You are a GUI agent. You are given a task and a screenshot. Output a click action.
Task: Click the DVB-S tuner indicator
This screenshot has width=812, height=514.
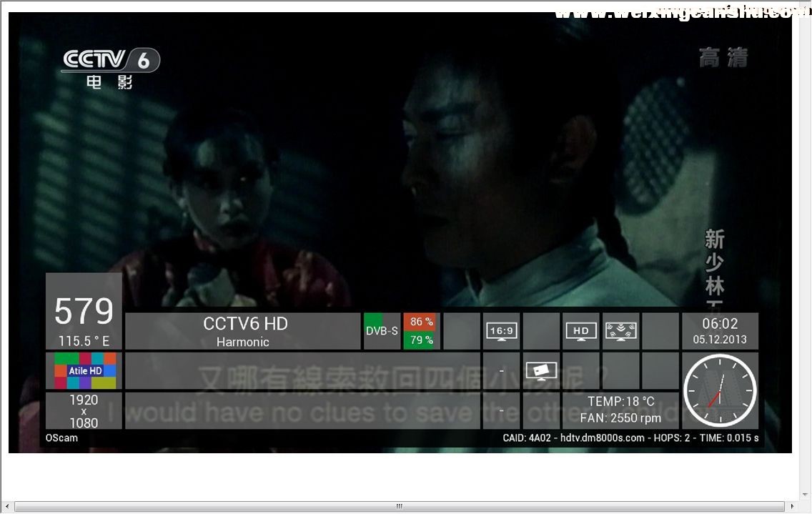tap(382, 331)
